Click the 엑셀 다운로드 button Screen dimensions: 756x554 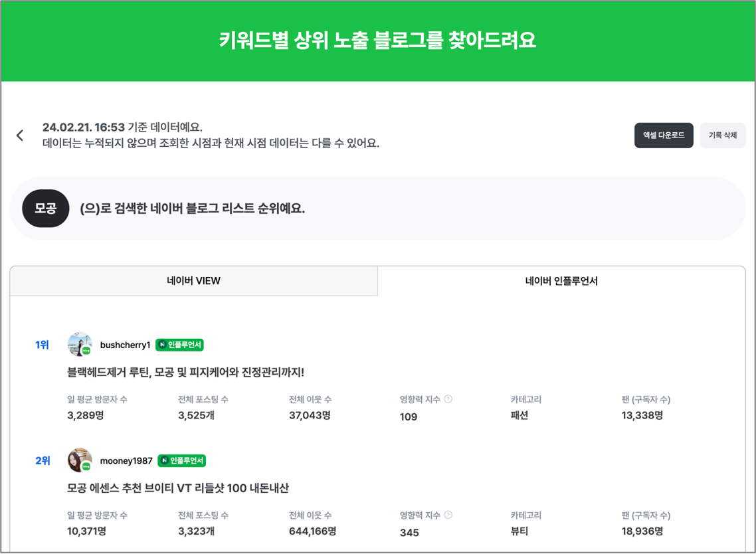(x=664, y=136)
